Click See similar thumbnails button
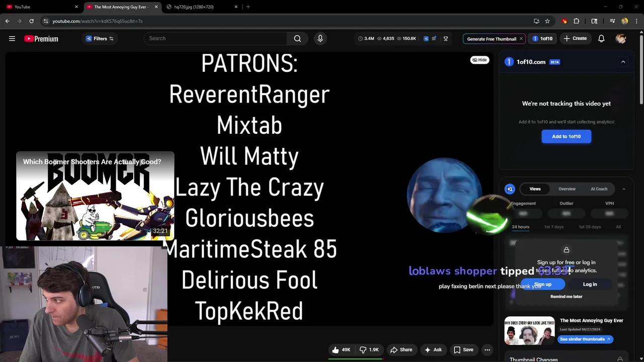Viewport: 644px width, 362px height. (585, 339)
